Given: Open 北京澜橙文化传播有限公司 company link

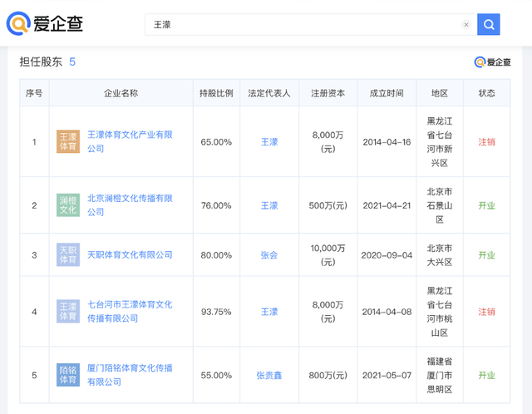Looking at the screenshot, I should 130,205.
